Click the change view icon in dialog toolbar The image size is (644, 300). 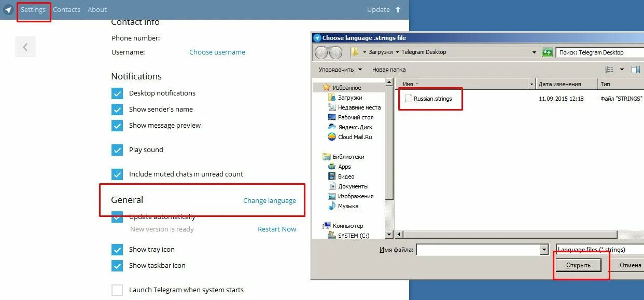tap(609, 70)
